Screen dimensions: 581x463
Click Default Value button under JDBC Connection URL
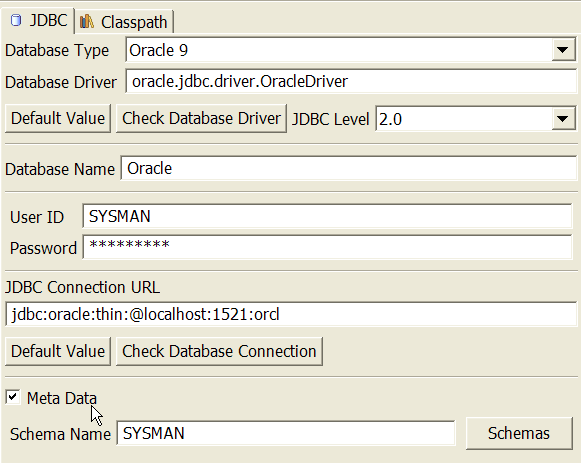click(x=58, y=351)
